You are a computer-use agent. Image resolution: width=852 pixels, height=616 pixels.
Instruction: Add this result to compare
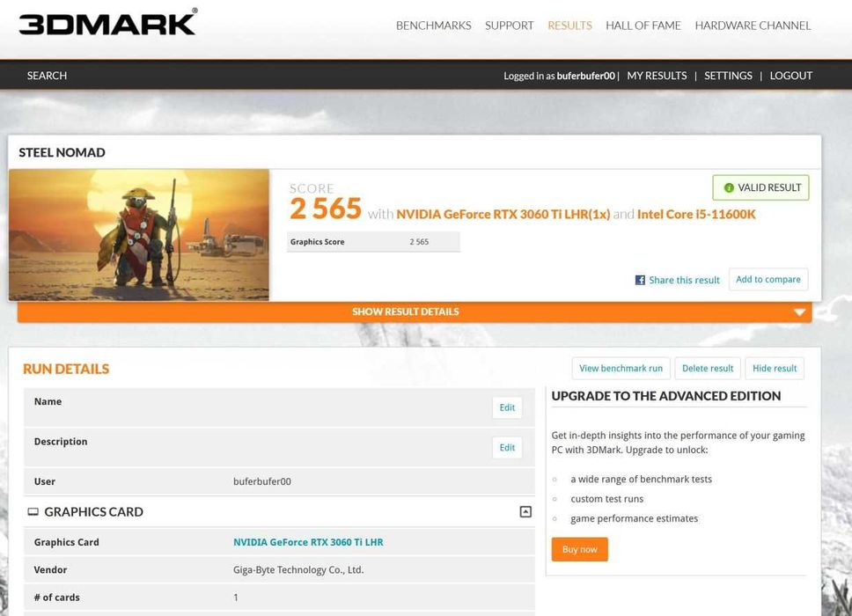point(768,279)
